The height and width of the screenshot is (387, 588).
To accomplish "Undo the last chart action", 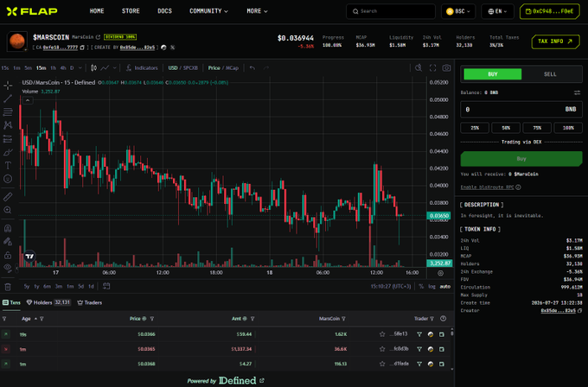I will pyautogui.click(x=252, y=67).
